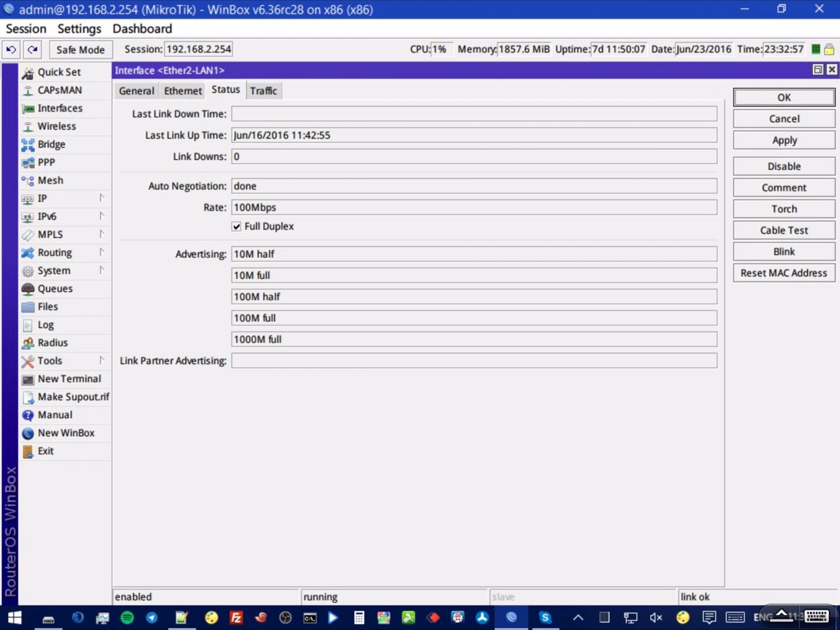Click the Link Downs value field

point(474,156)
